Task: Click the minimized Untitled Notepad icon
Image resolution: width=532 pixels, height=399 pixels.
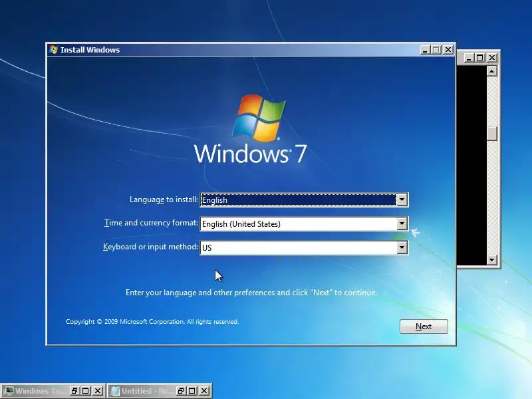Action: [115, 391]
